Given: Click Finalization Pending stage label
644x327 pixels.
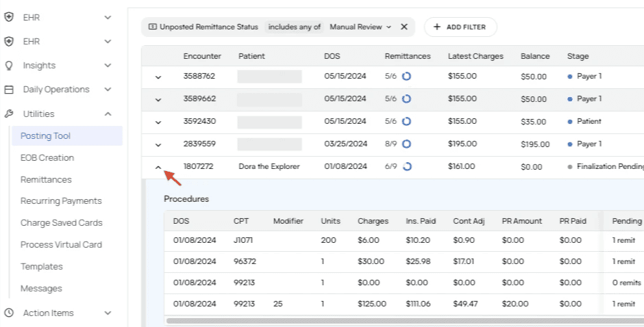Looking at the screenshot, I should [610, 166].
